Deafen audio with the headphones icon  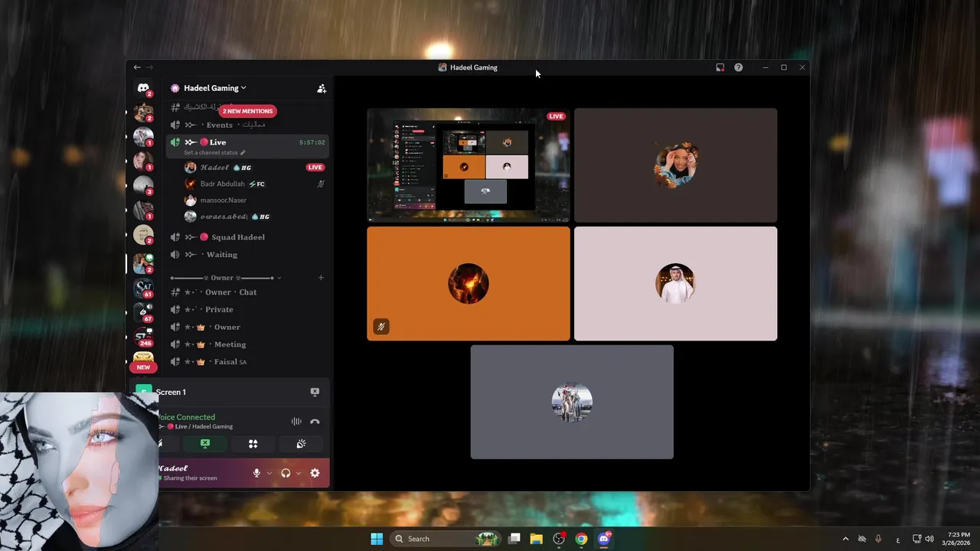286,473
